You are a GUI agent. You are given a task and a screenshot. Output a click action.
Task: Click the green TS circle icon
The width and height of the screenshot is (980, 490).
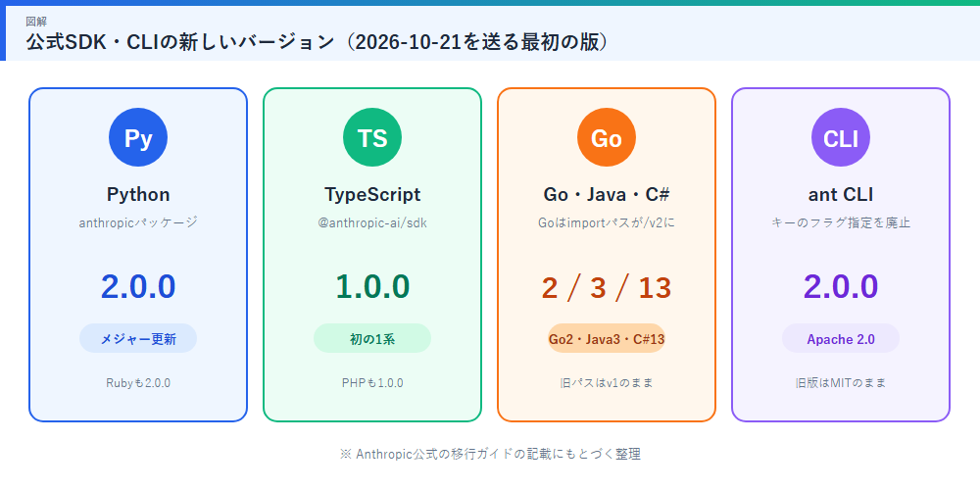(x=372, y=137)
